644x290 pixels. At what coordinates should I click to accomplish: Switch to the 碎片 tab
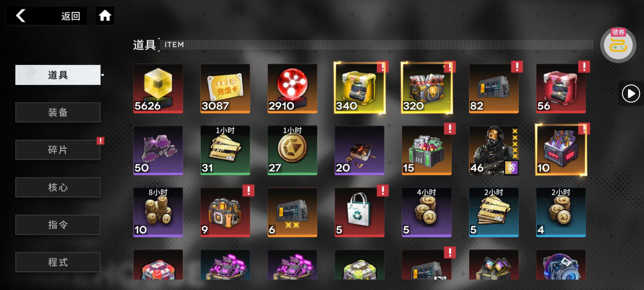tap(58, 150)
